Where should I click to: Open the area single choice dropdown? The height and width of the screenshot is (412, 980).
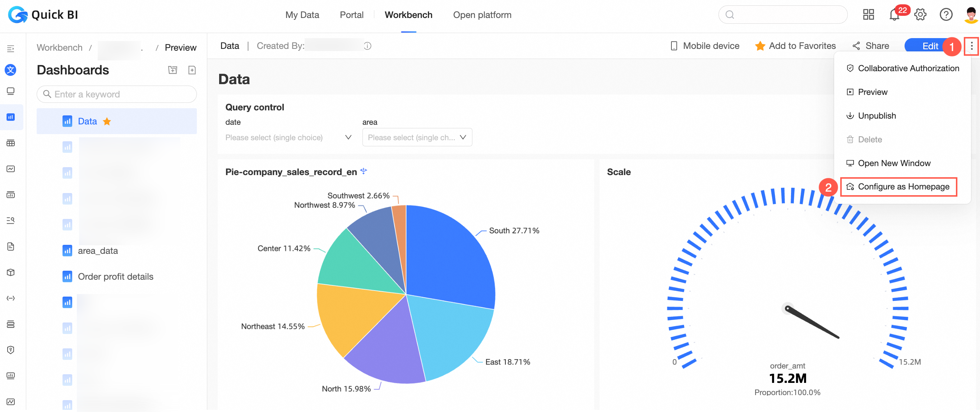[x=417, y=137]
